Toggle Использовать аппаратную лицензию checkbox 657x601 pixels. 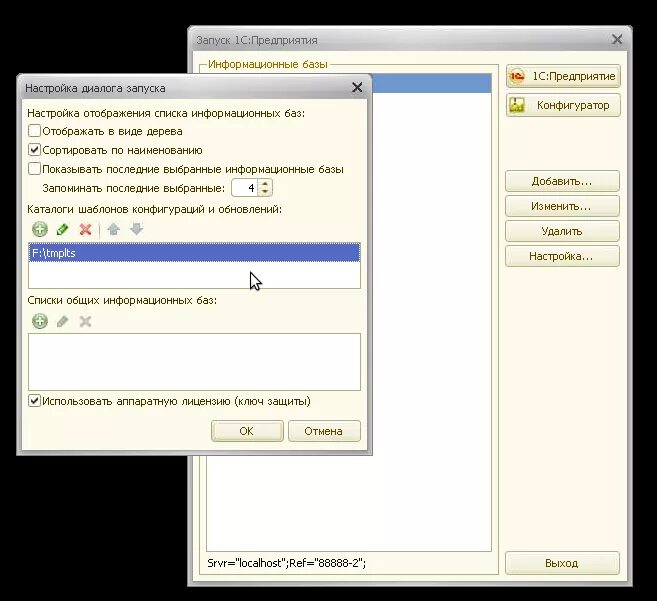click(x=34, y=401)
